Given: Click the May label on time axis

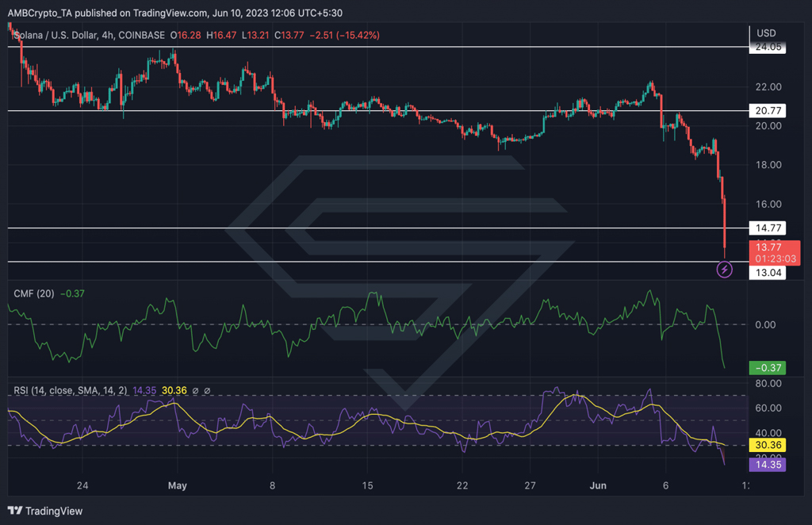Looking at the screenshot, I should (177, 485).
